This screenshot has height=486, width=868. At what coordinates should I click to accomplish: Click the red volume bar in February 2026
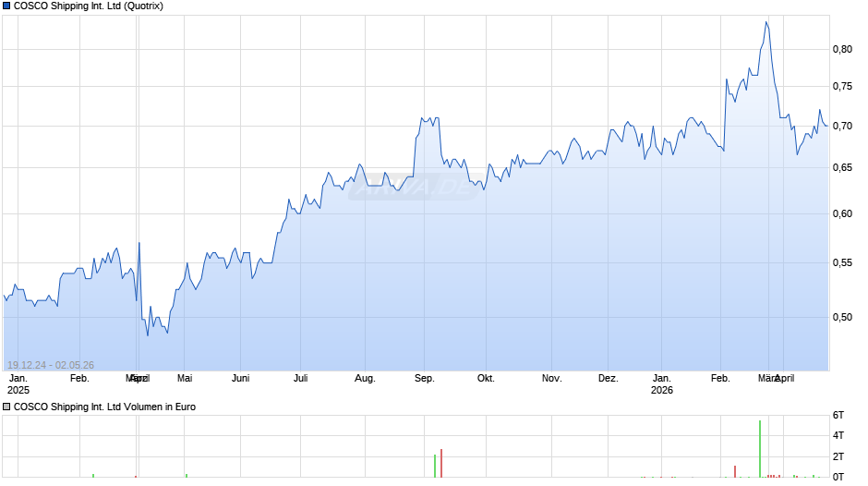(735, 471)
